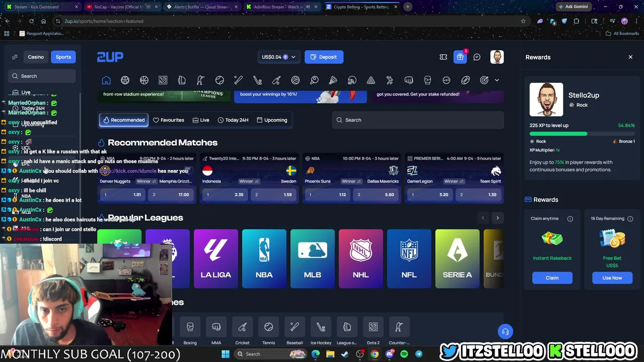Click the Deposit button

(324, 57)
